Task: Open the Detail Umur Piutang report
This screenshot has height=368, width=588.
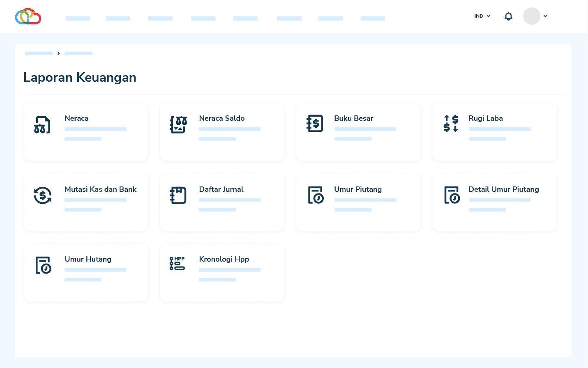Action: pos(503,189)
